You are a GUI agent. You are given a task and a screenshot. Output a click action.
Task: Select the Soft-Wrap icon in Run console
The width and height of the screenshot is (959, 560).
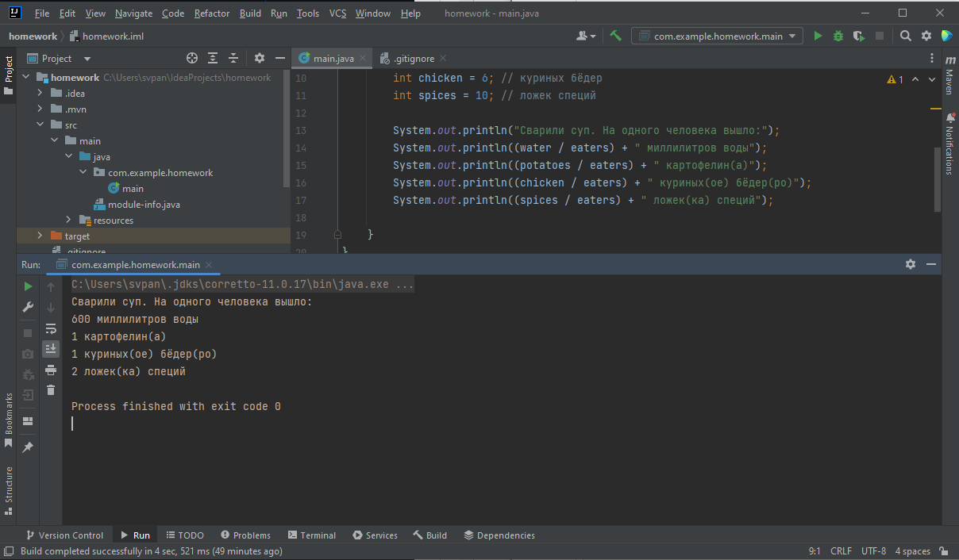click(50, 328)
